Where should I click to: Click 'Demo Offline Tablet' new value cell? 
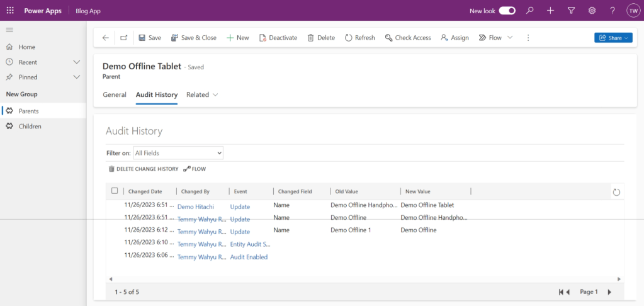click(x=427, y=205)
